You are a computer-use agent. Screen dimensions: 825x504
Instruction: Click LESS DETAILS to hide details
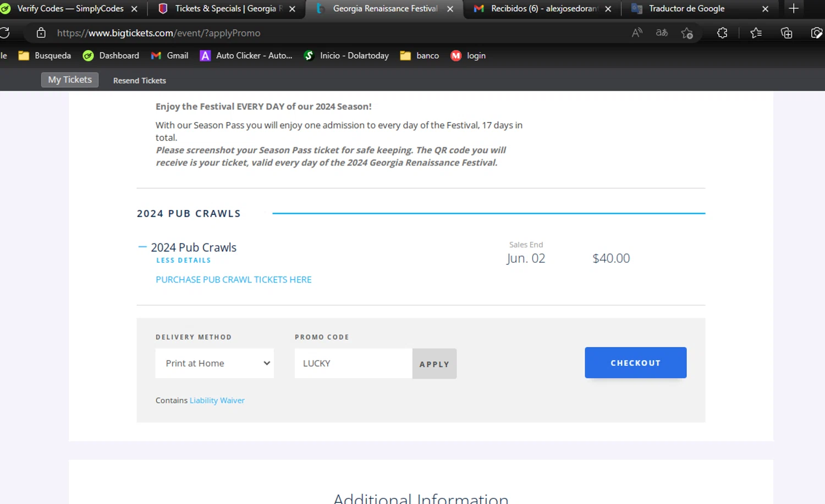click(x=183, y=261)
